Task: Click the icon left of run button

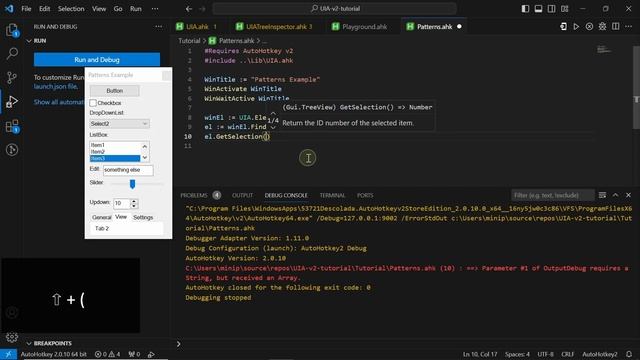Action: (563, 27)
